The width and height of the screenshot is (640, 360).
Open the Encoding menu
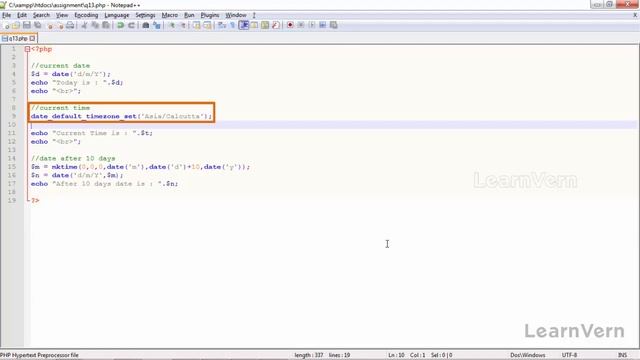(x=86, y=15)
